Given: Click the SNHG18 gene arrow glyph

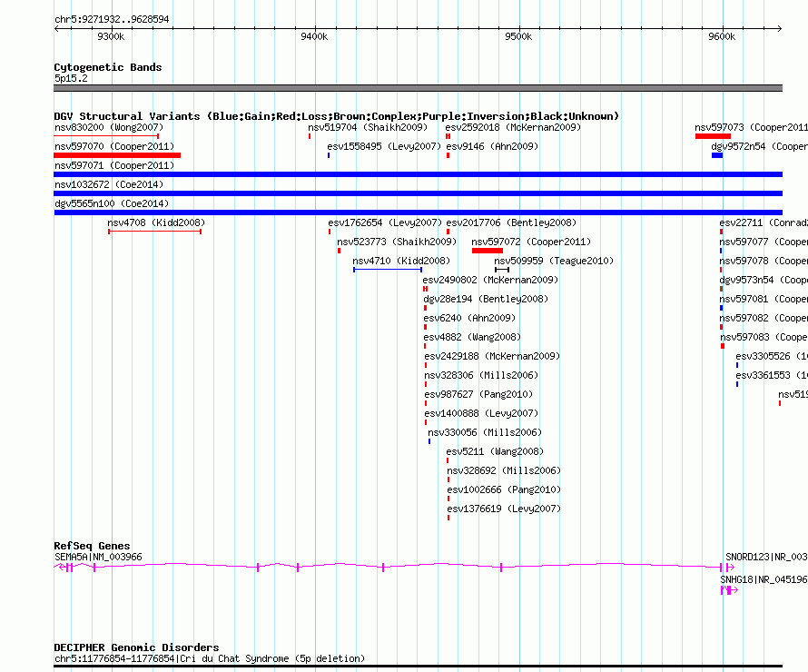Looking at the screenshot, I should (x=728, y=590).
